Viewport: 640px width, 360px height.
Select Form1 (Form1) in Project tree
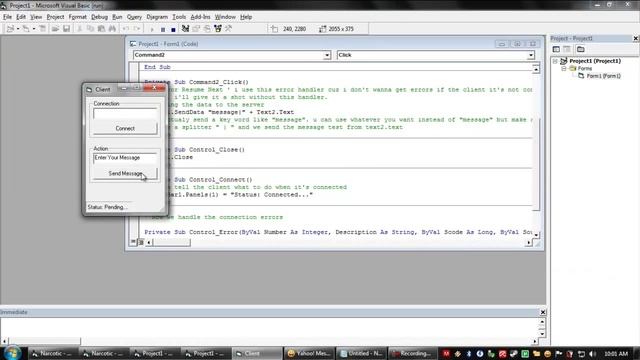tap(603, 76)
